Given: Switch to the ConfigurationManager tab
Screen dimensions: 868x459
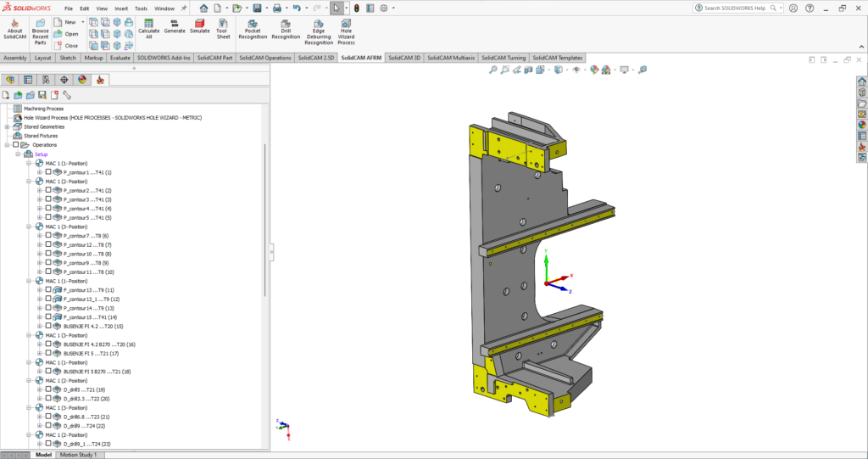Looking at the screenshot, I should tap(46, 80).
